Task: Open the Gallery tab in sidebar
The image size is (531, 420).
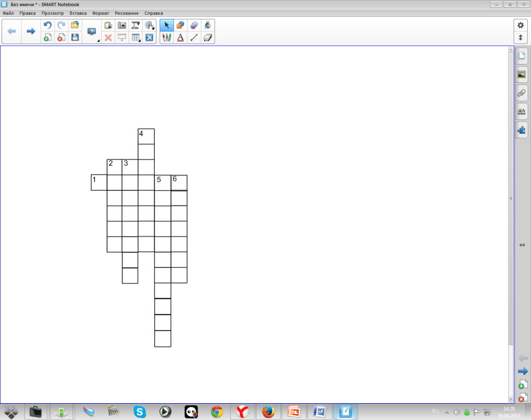Action: 522,74
